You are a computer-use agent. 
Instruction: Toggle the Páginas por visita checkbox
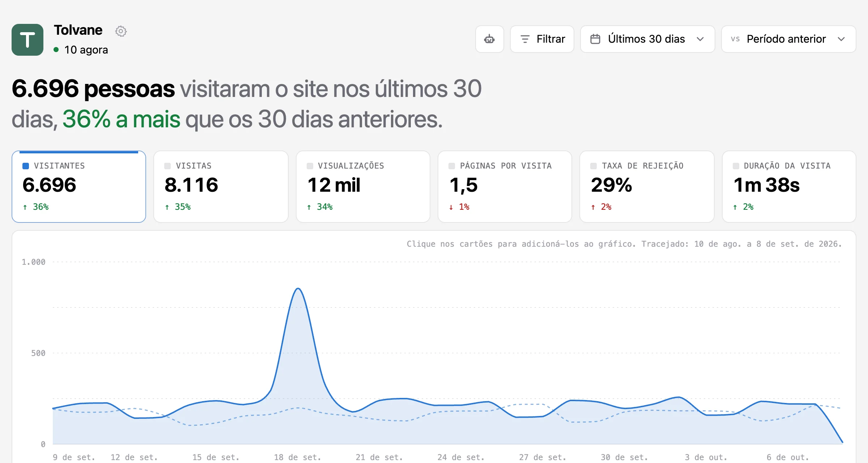pyautogui.click(x=452, y=166)
